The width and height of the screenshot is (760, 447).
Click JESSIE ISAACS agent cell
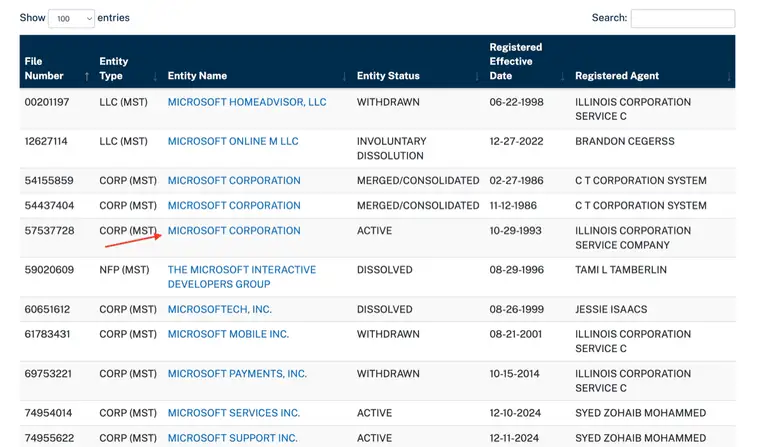click(611, 309)
